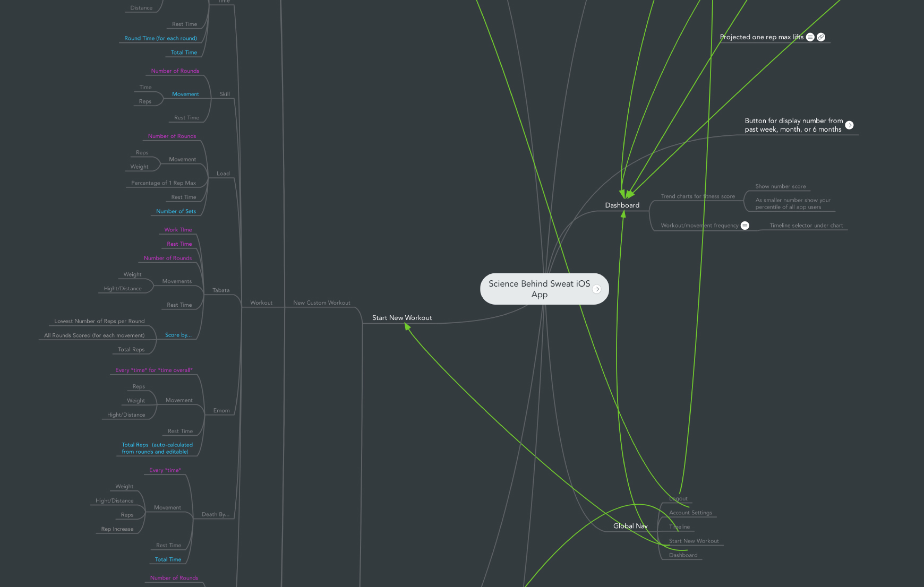Viewport: 924px width, 587px height.
Task: Select the Load node
Action: tap(223, 174)
